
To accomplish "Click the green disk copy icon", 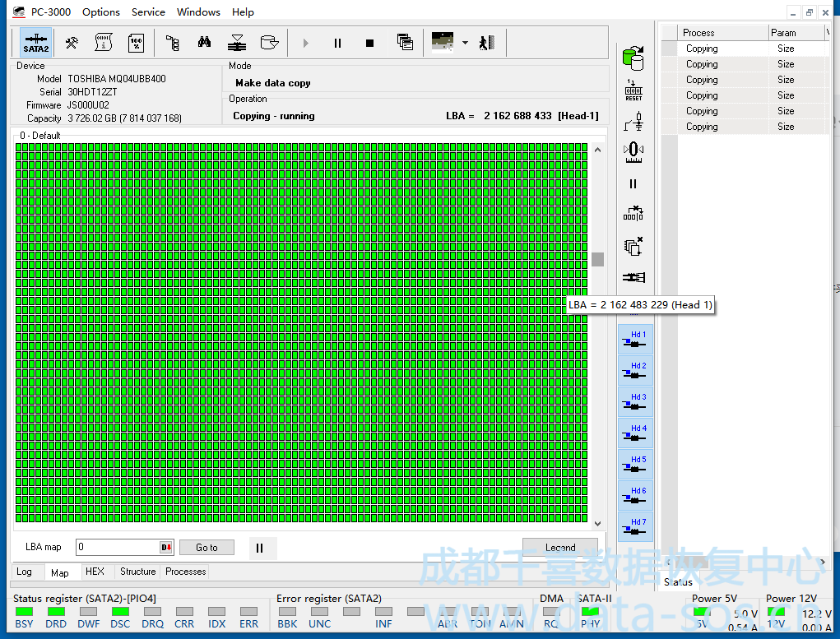I will [633, 58].
